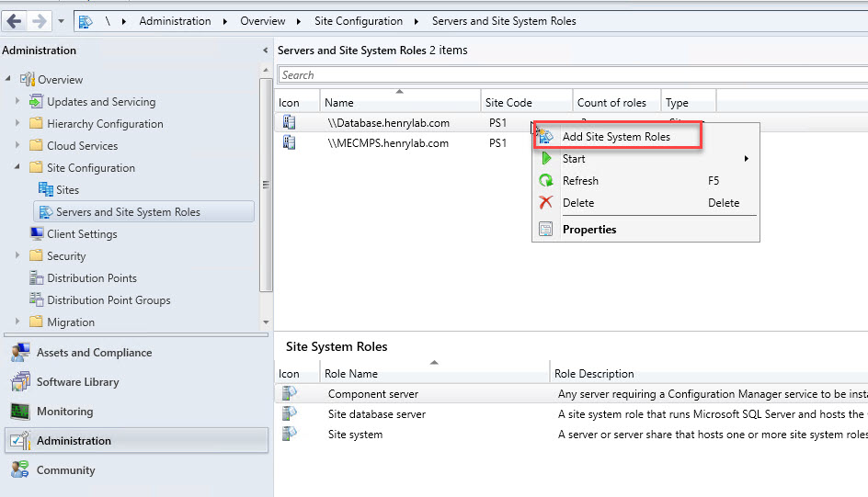
Task: Click the Client Settings monitor icon
Action: (x=37, y=234)
